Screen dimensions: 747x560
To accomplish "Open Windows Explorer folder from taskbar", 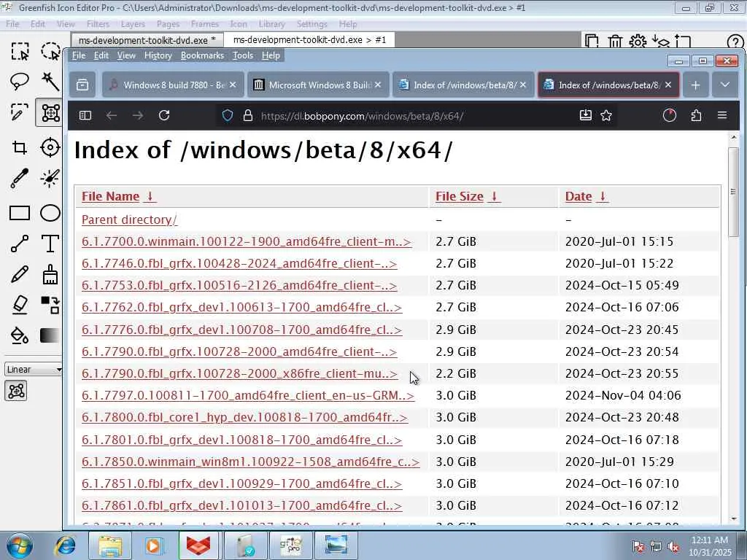I will 110,545.
